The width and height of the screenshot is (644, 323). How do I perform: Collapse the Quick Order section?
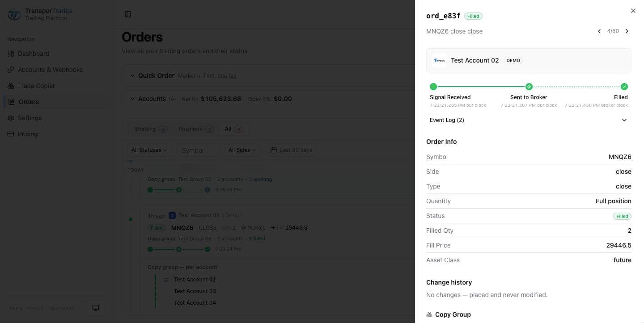point(132,76)
